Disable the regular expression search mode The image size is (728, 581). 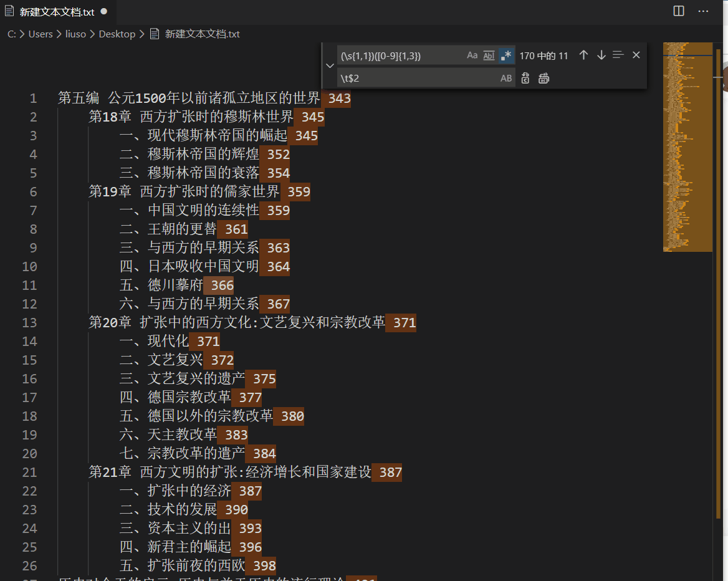(506, 55)
